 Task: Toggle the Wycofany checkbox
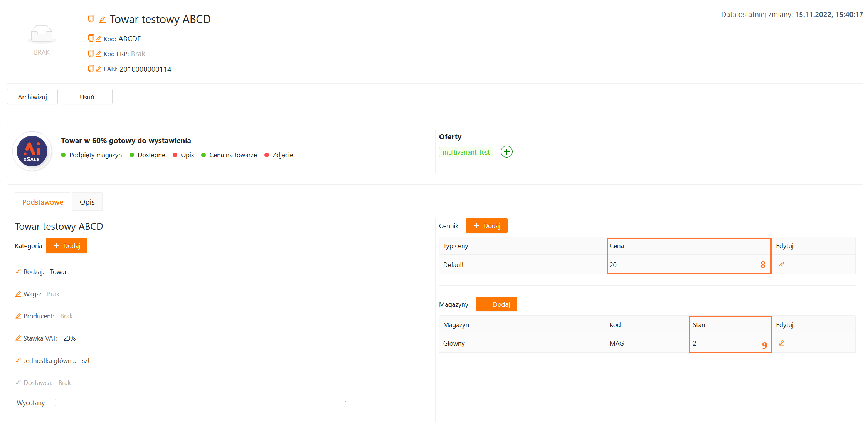[52, 403]
